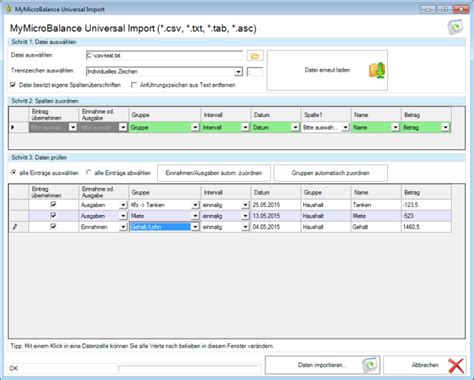Screen dimensions: 474x380
Task: Click 'Einnahmen/Ausgaben autom. zuordnen' button
Action: click(214, 173)
